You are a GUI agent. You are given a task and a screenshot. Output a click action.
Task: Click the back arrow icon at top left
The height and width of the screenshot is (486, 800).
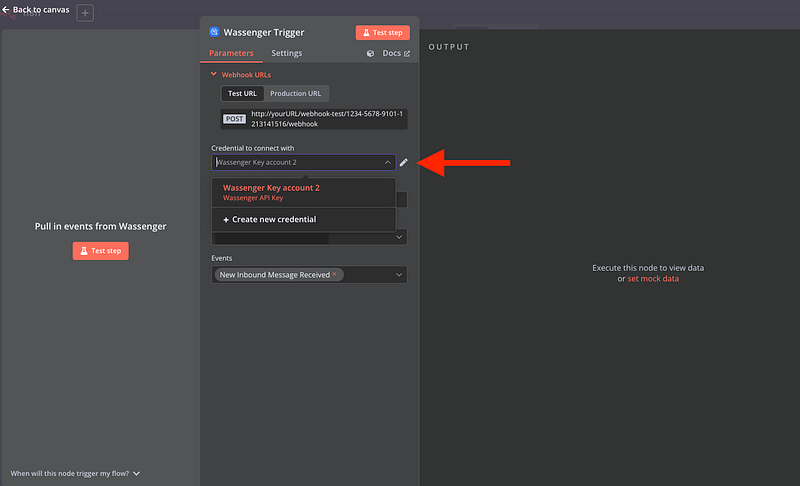[6, 9]
